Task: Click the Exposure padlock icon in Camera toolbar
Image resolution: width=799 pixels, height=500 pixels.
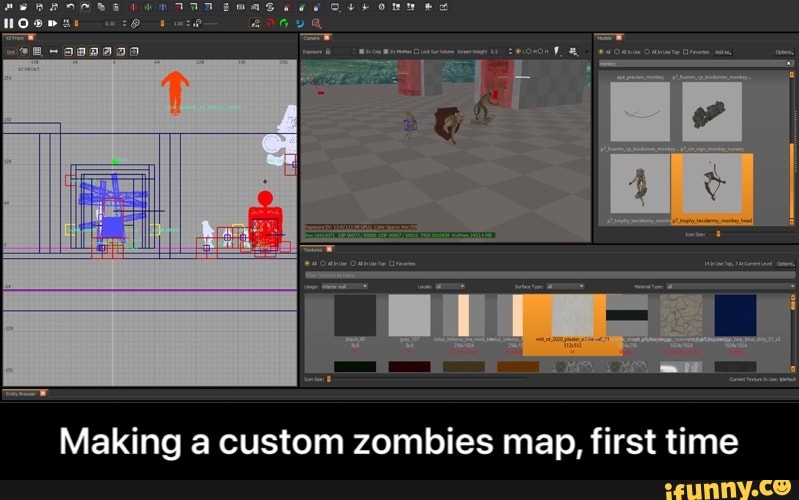Action: pos(328,51)
